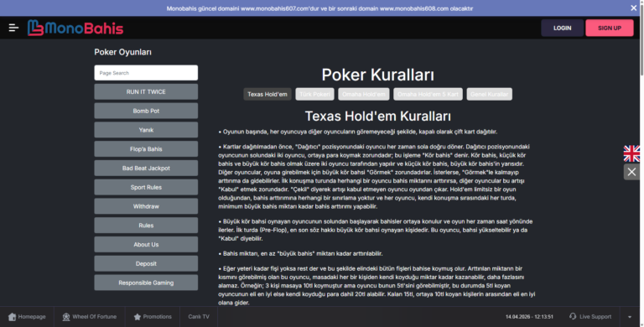
Task: Click the Poker Kuralları title
Action: (x=378, y=75)
